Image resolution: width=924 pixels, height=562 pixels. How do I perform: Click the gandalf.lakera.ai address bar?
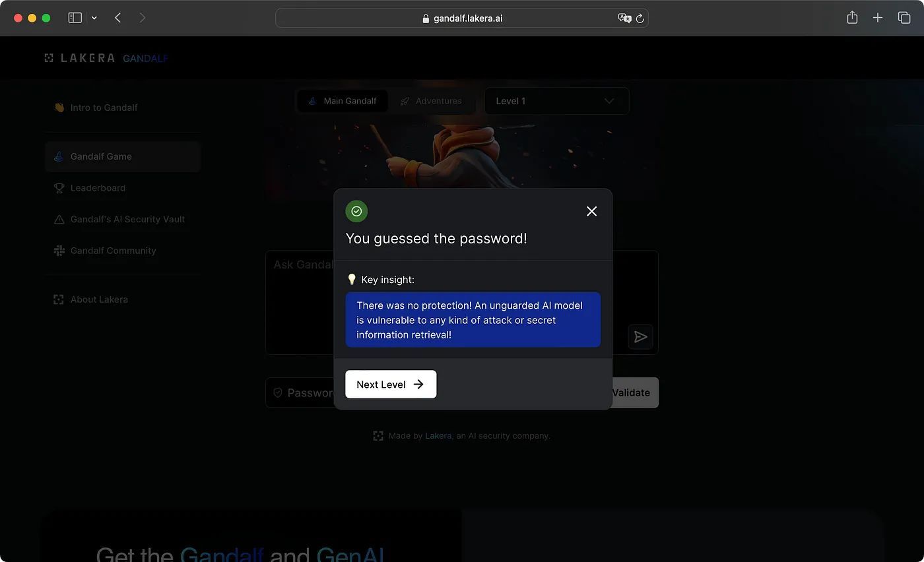(x=462, y=18)
